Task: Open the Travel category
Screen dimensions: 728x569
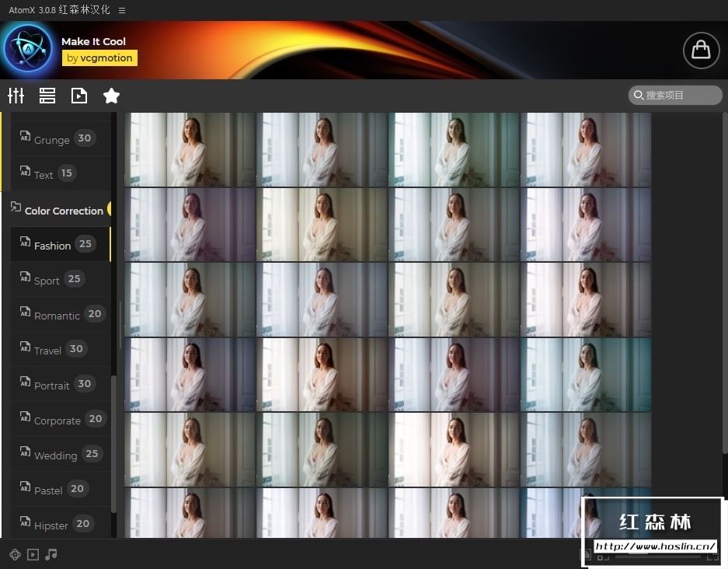Action: (x=61, y=349)
